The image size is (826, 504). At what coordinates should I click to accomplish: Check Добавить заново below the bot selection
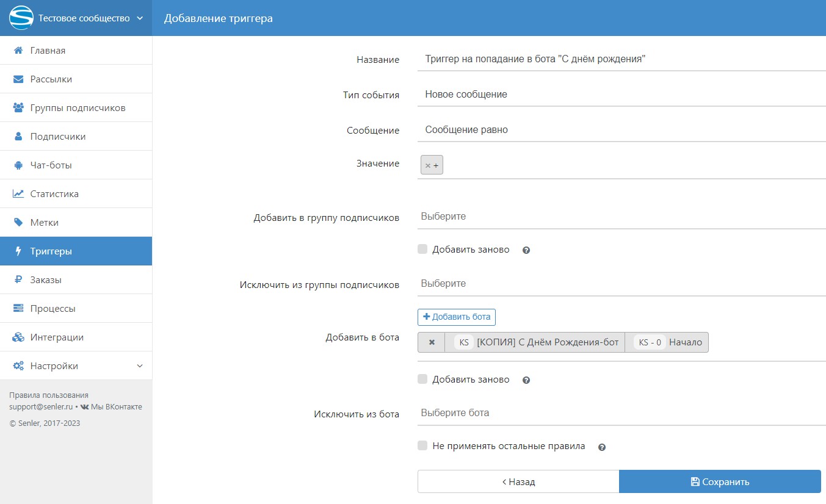pyautogui.click(x=422, y=379)
